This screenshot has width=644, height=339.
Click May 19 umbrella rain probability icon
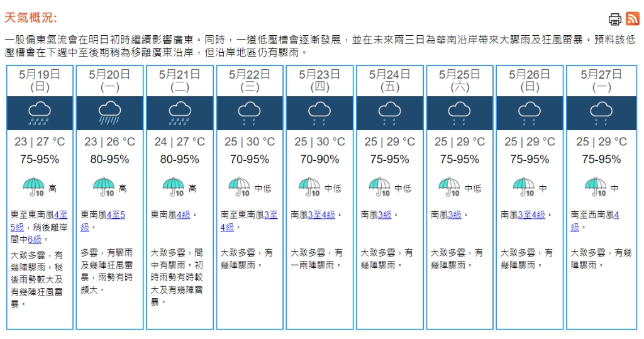pyautogui.click(x=34, y=187)
